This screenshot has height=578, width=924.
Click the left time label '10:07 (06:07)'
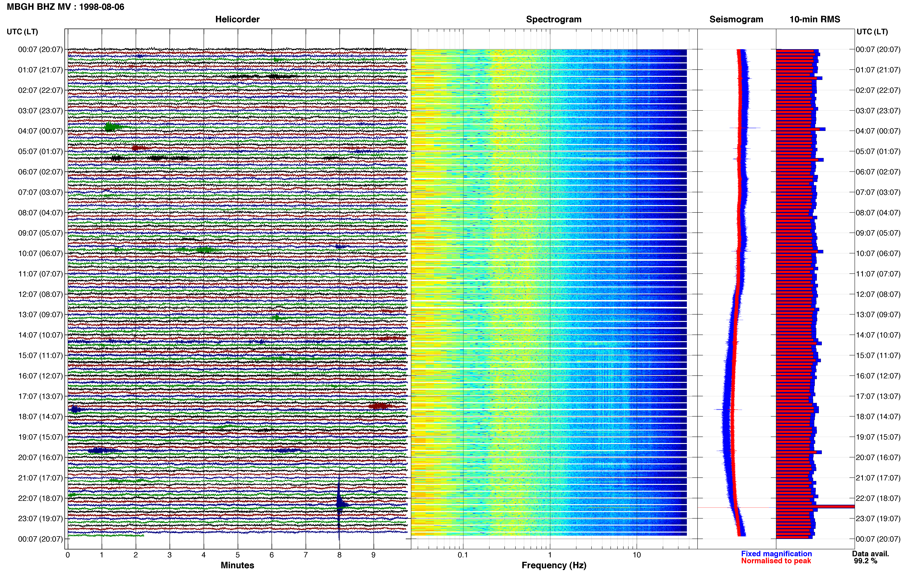tap(40, 253)
